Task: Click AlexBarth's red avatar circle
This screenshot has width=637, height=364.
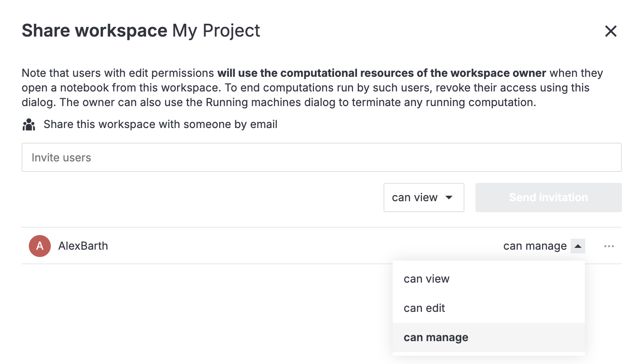Action: [x=39, y=246]
